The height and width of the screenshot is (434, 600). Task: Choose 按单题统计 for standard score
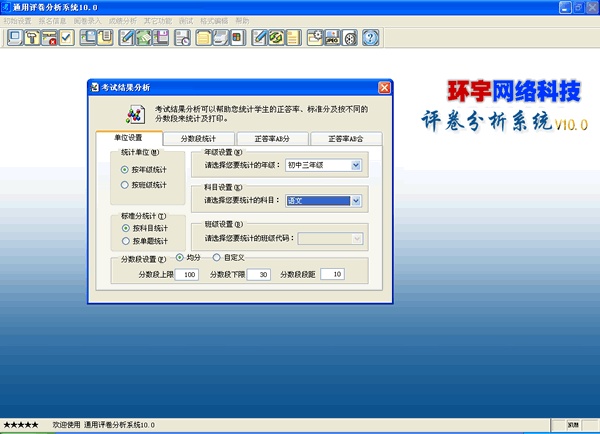(124, 243)
